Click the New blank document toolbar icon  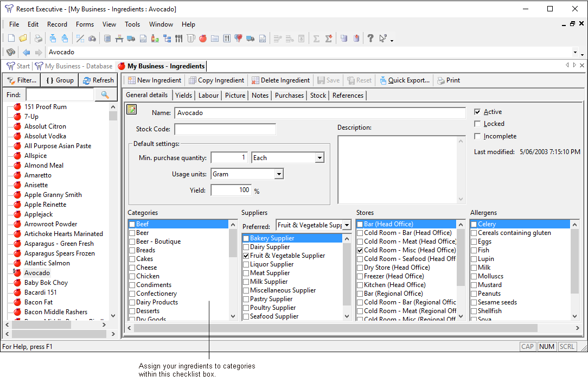click(11, 39)
